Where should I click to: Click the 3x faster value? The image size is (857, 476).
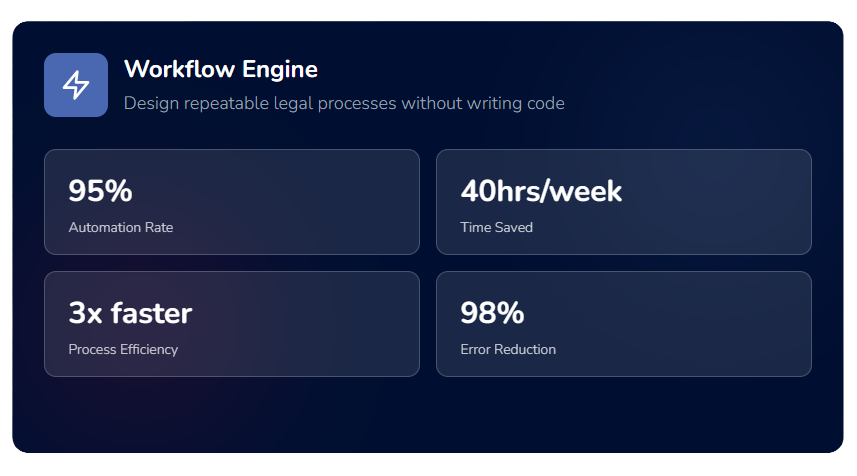[130, 313]
